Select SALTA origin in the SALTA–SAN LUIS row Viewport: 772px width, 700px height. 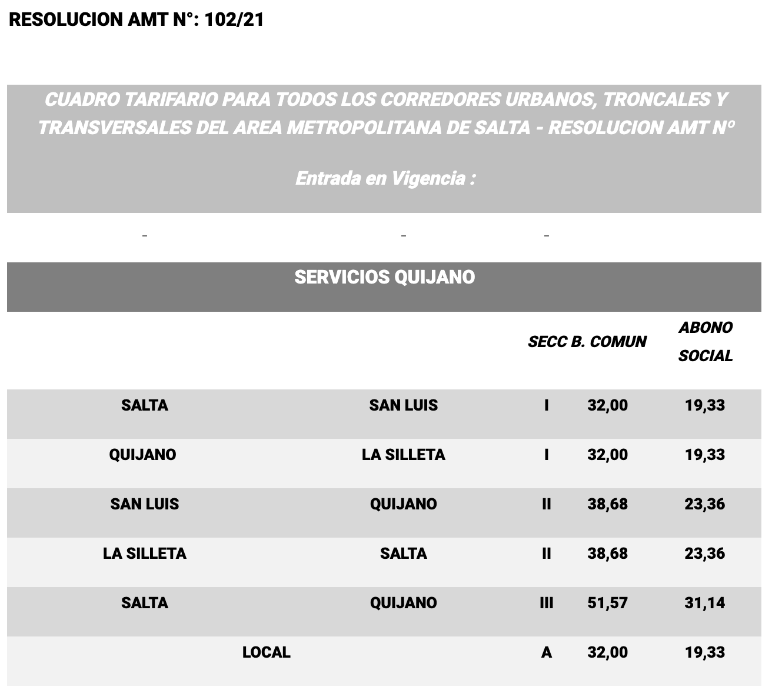pyautogui.click(x=145, y=405)
